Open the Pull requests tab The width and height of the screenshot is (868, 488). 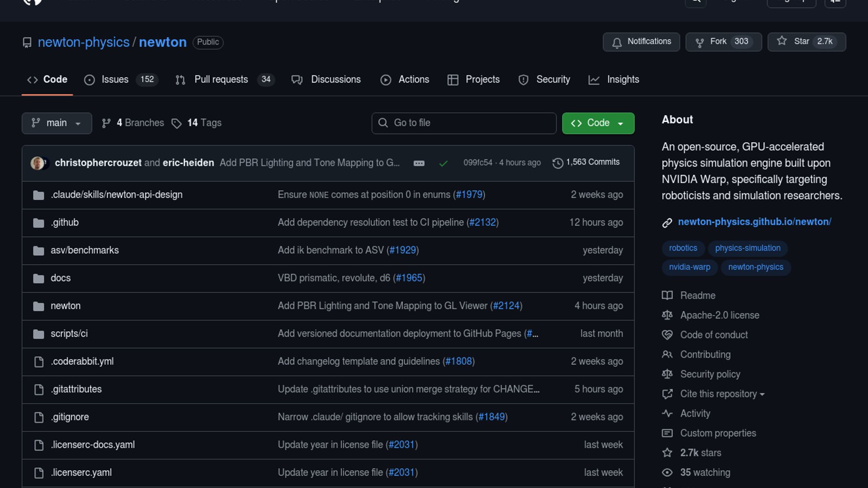pyautogui.click(x=221, y=80)
